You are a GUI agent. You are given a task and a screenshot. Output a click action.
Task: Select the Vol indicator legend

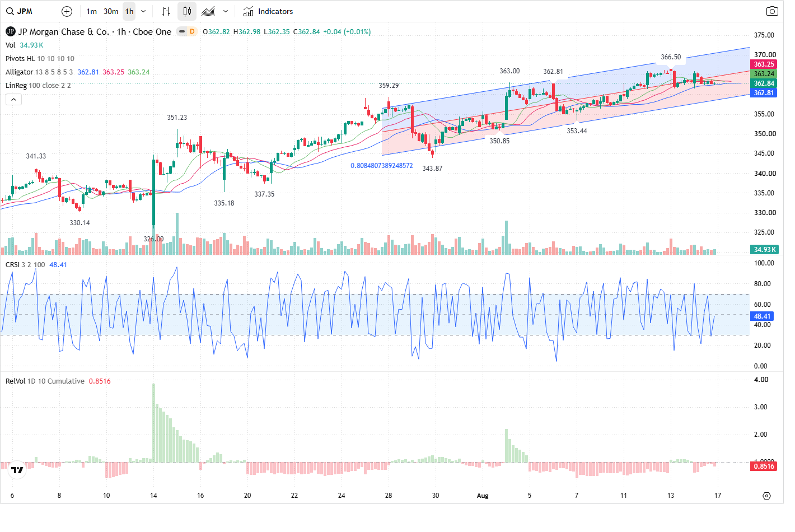point(11,45)
